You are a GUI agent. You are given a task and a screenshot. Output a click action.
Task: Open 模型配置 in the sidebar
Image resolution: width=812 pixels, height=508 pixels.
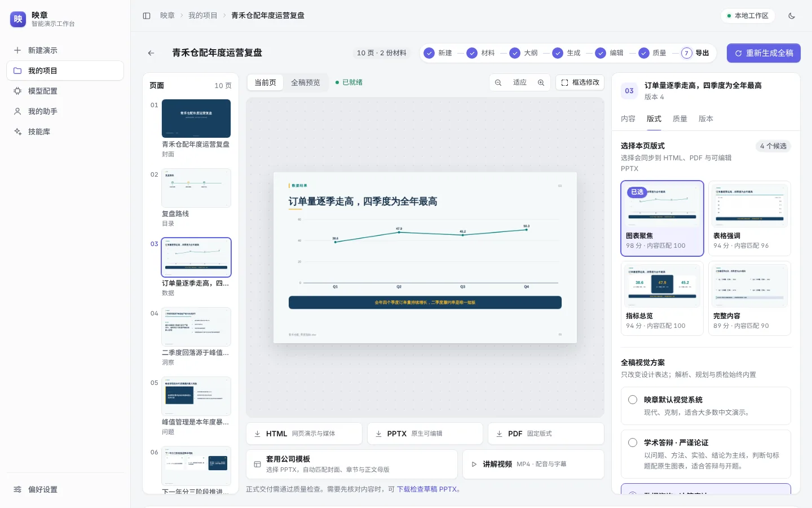(x=65, y=91)
